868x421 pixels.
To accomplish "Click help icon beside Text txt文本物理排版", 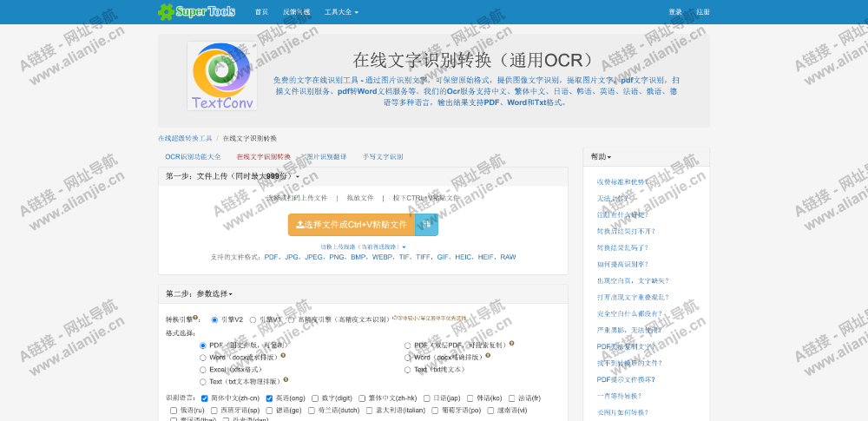I will 286,380.
